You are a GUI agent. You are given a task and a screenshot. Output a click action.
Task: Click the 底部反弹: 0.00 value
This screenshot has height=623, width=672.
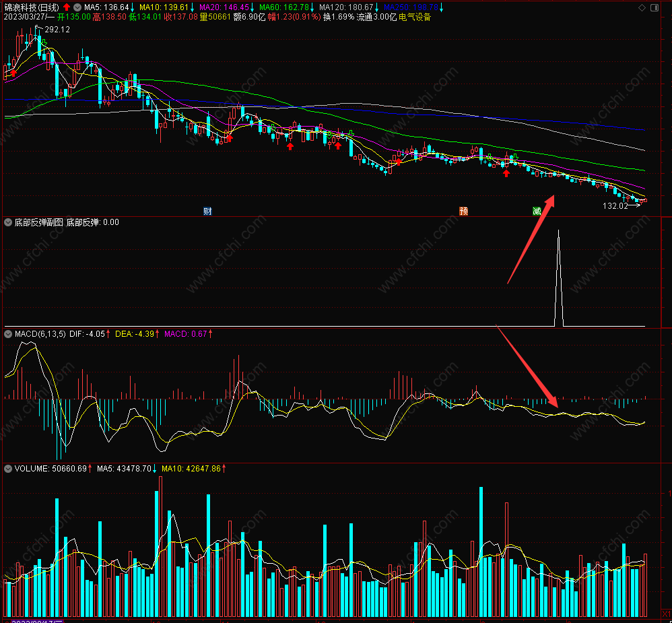(x=92, y=222)
